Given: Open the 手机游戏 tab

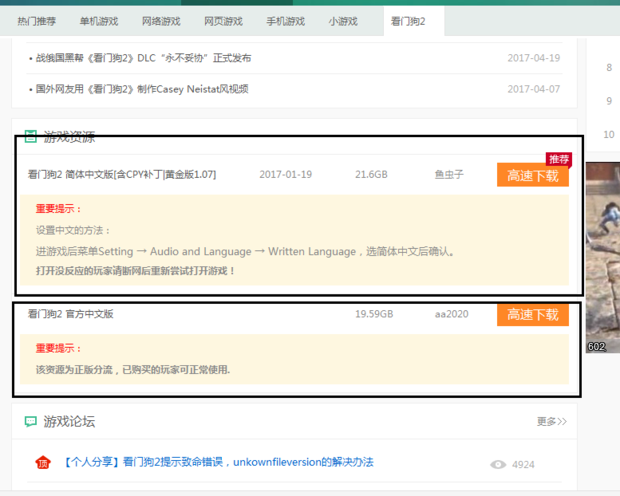Looking at the screenshot, I should (x=285, y=21).
